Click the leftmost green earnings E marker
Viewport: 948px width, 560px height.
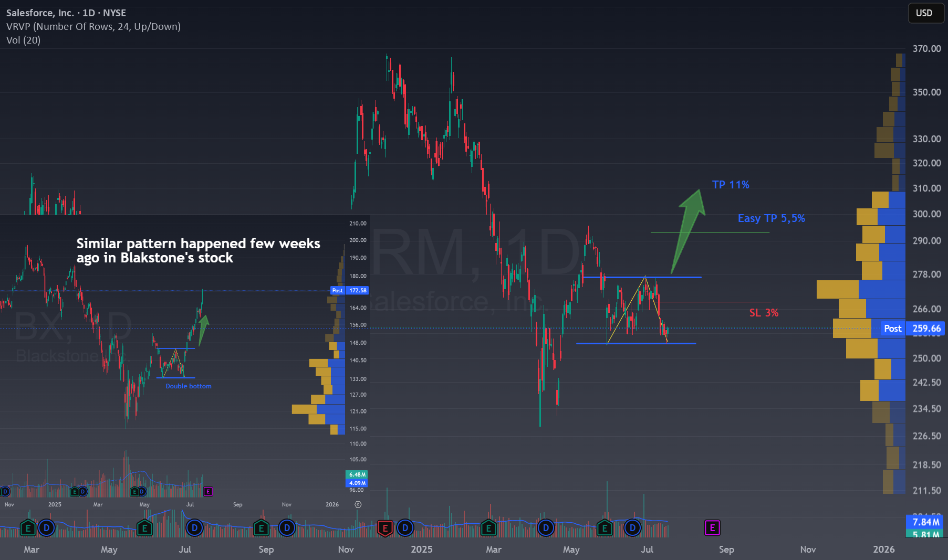[28, 528]
